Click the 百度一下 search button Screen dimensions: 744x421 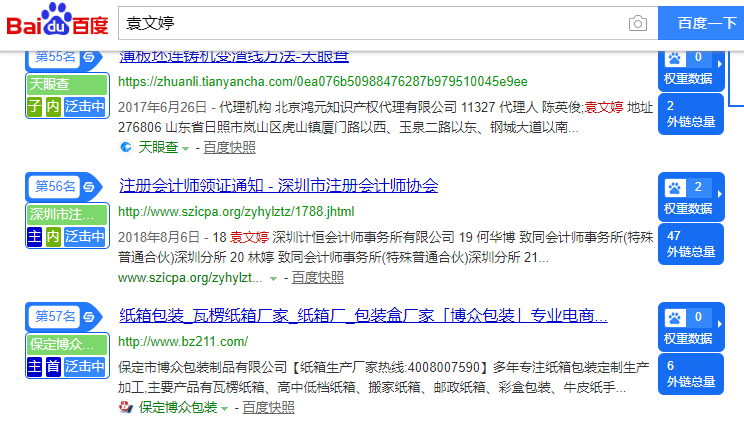tap(703, 23)
